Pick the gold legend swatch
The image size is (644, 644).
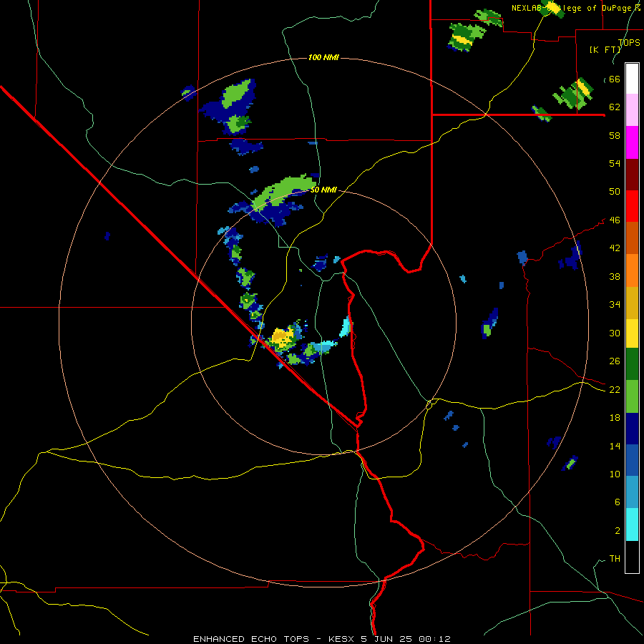(x=632, y=303)
